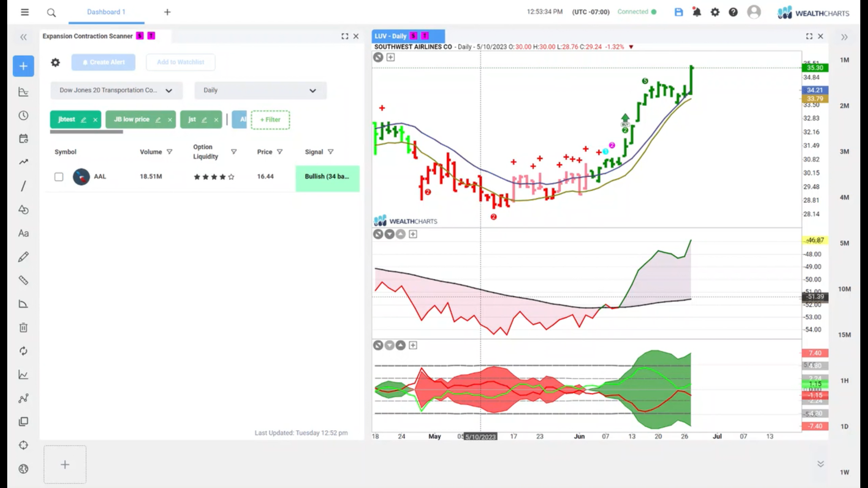Select the trend line drawing tool
Image resolution: width=868 pixels, height=488 pixels.
(x=24, y=186)
